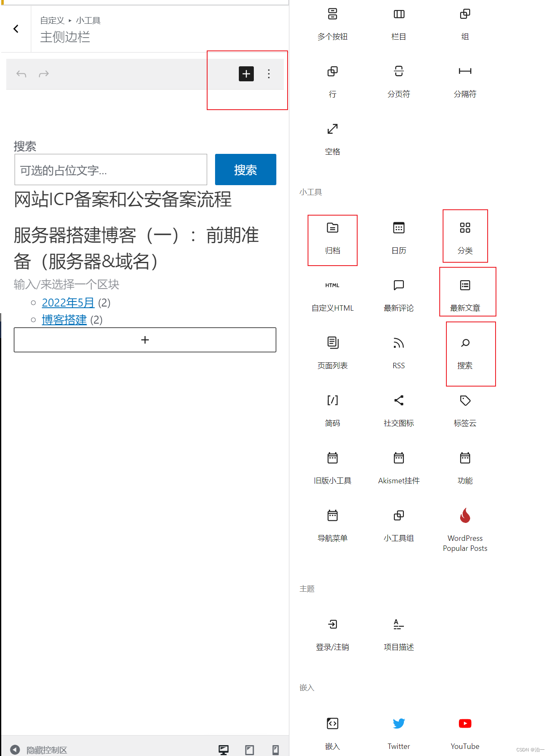Click 隐藏控制区 to hide controls
The width and height of the screenshot is (551, 756).
39,750
